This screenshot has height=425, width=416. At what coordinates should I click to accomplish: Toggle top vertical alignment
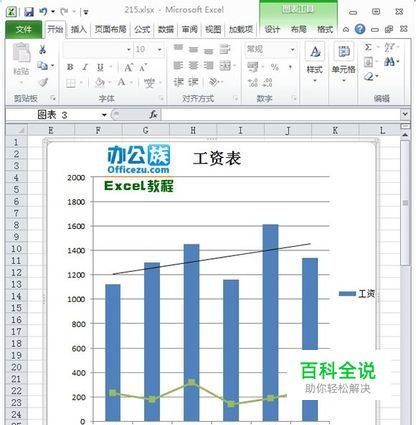click(178, 48)
